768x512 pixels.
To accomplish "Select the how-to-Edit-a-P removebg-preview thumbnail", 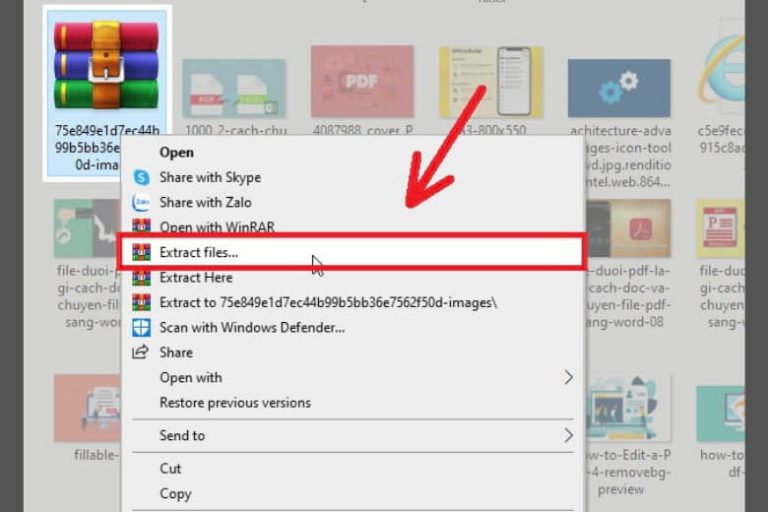I will [628, 409].
